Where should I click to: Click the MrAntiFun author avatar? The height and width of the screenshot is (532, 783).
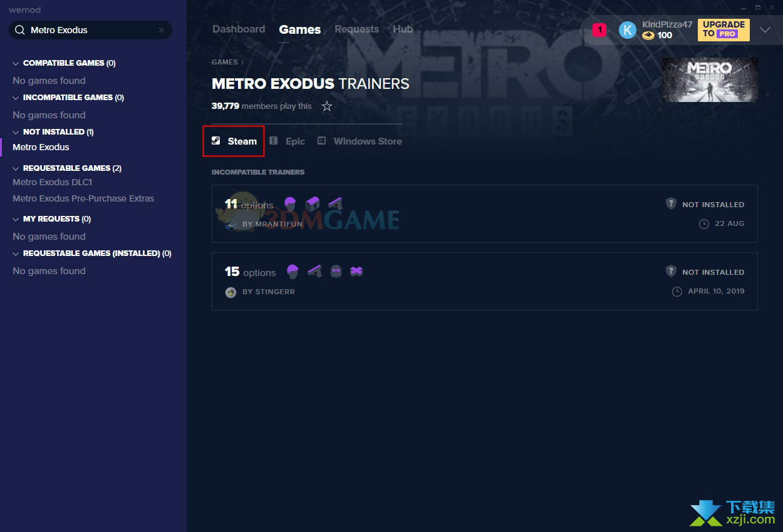pos(231,224)
